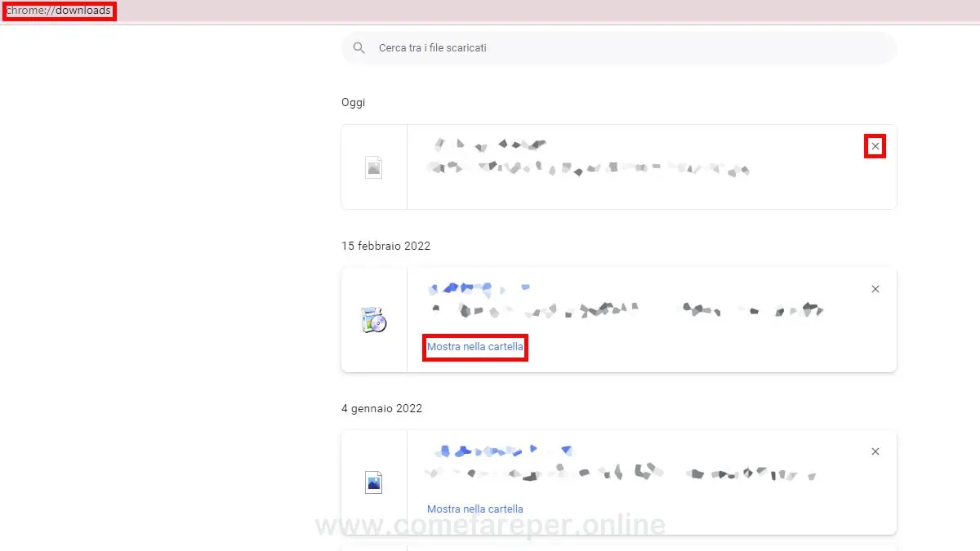980x551 pixels.
Task: Remove the 15 febbraio download entry
Action: pos(875,289)
